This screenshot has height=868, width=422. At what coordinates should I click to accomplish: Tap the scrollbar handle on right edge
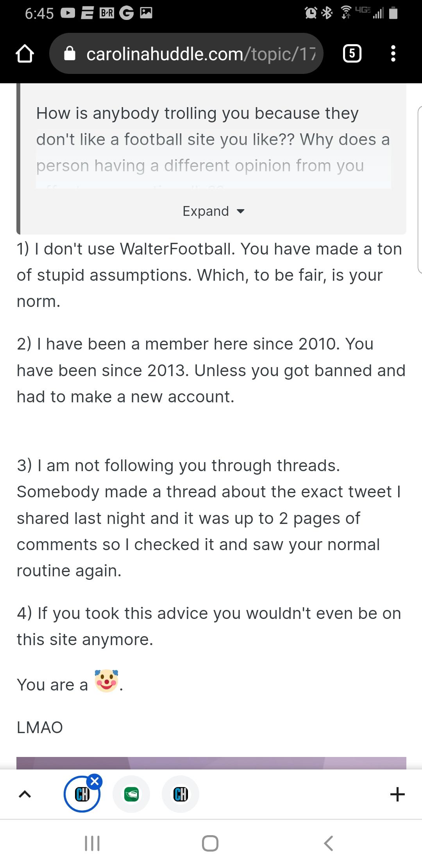[x=420, y=189]
